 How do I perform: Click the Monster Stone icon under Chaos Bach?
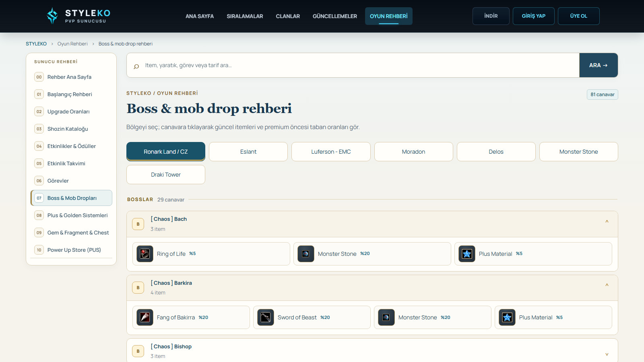point(306,254)
